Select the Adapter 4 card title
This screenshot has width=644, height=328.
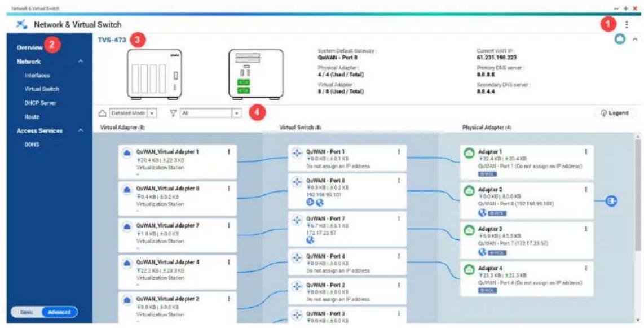[x=490, y=268]
